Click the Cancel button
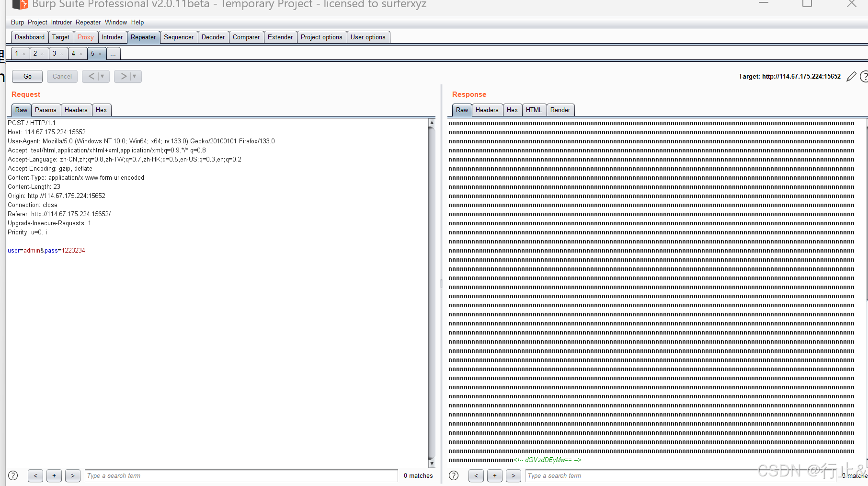The image size is (868, 486). tap(62, 76)
